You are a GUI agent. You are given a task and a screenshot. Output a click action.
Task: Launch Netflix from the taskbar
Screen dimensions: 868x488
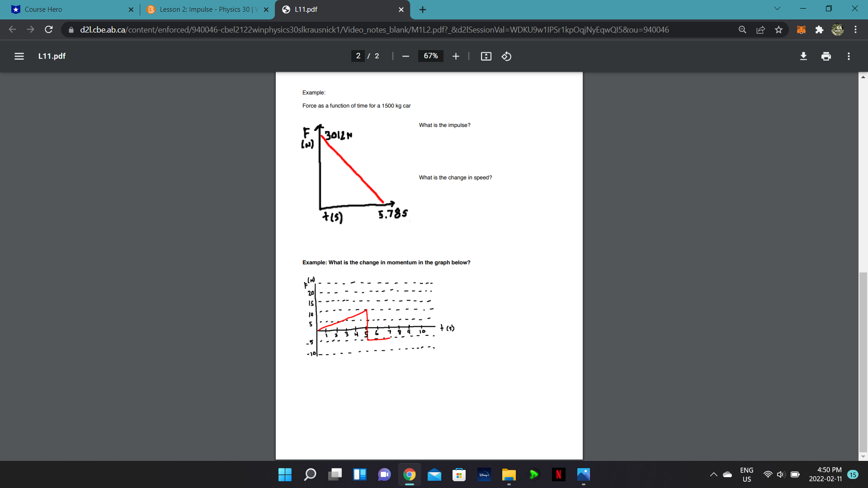click(x=559, y=475)
